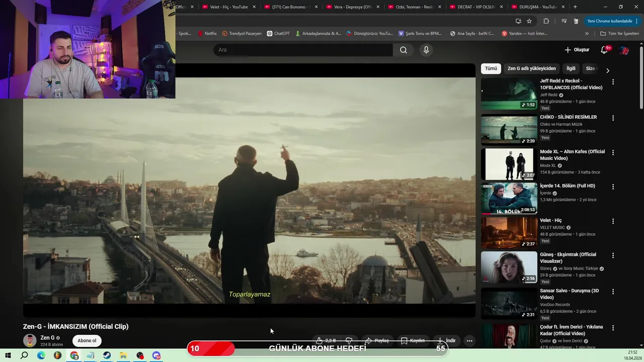Open more actions menu below the video
The width and height of the screenshot is (644, 362).
(469, 340)
